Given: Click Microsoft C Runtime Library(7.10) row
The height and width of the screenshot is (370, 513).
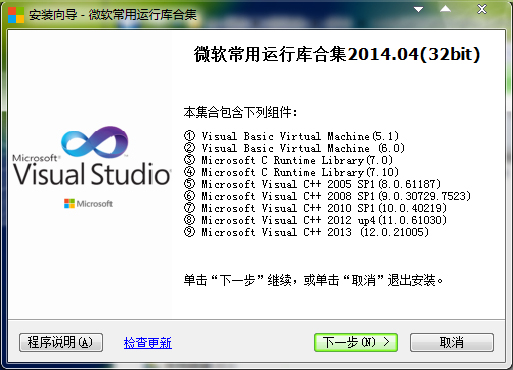Looking at the screenshot, I should point(291,172).
